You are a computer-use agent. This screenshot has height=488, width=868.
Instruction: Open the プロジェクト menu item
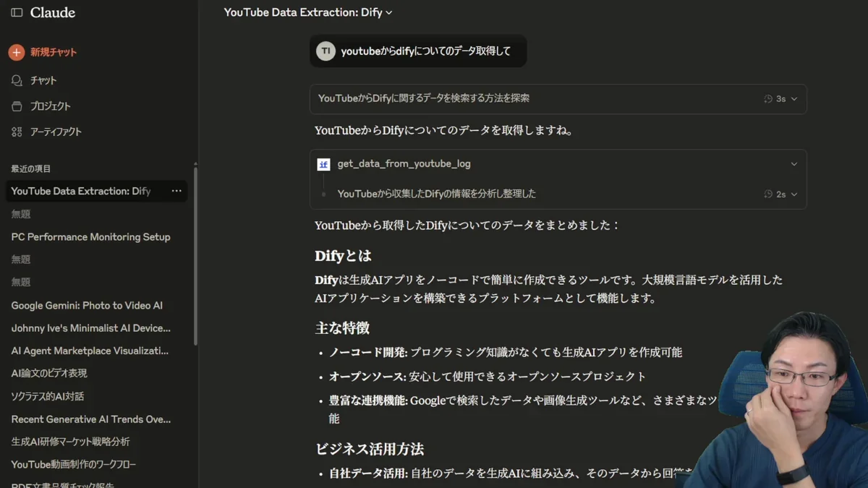(50, 106)
